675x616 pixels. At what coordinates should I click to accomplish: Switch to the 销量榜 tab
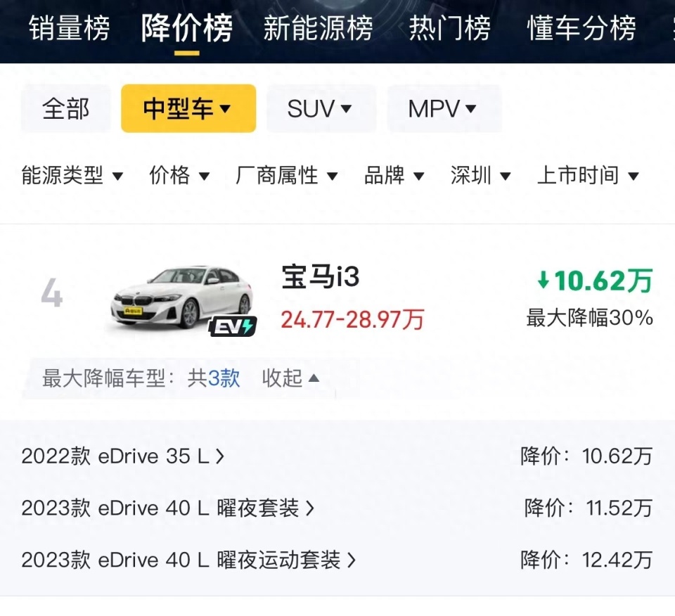point(70,30)
